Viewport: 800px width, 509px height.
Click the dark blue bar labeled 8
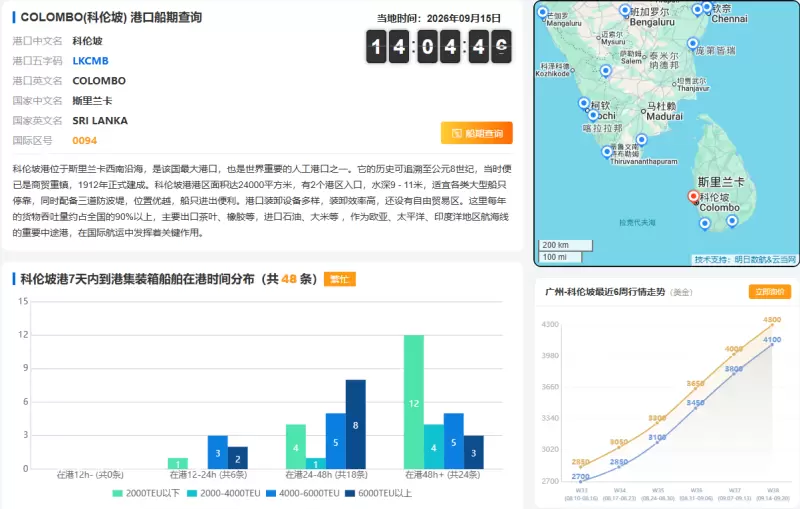(x=356, y=424)
